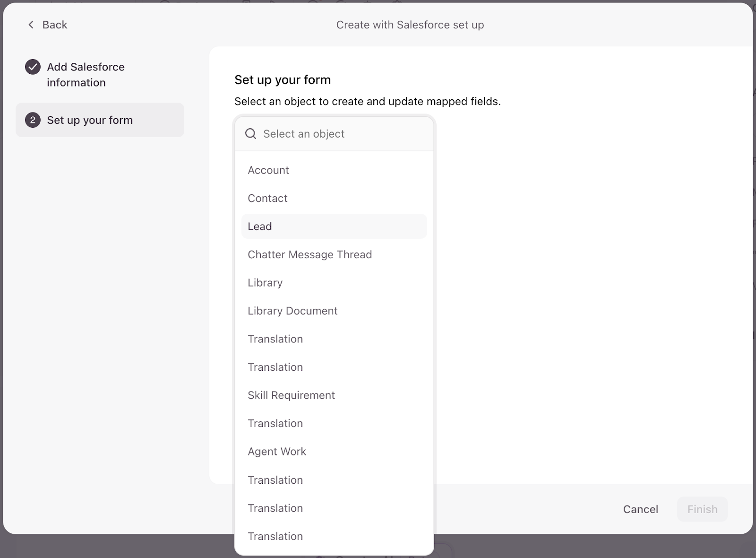Click the step 2 number badge
756x558 pixels.
coord(33,120)
